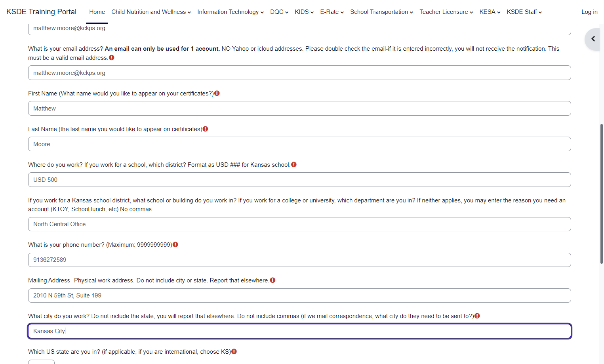This screenshot has height=364, width=604.
Task: Expand Information Technology menu
Action: coord(231,12)
